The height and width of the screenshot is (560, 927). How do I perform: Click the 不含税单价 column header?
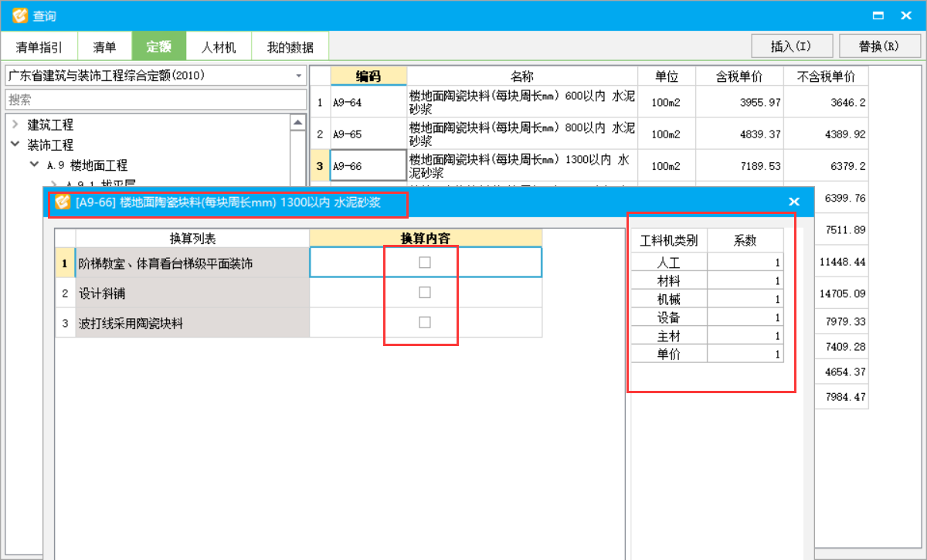[x=826, y=76]
